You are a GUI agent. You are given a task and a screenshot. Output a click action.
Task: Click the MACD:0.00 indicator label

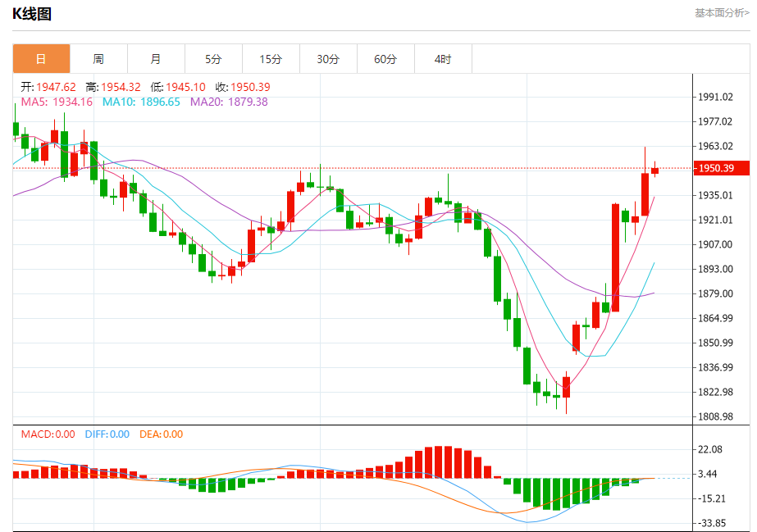click(48, 434)
